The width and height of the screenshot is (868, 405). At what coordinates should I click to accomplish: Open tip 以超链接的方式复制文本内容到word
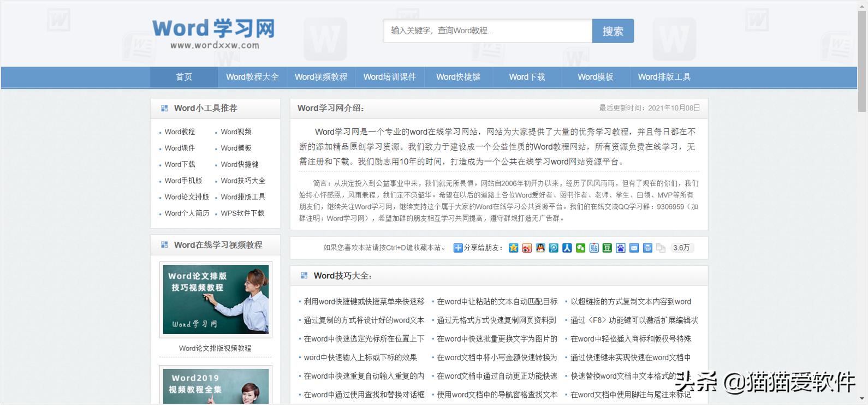631,302
